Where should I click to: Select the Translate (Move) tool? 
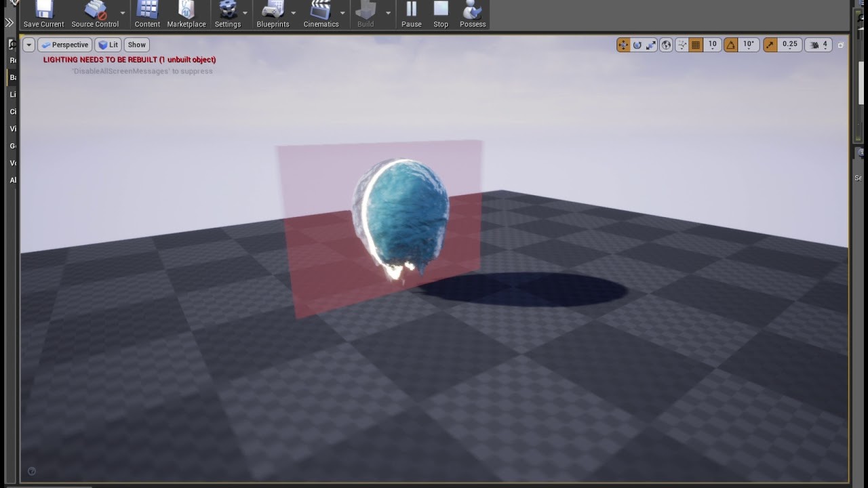[x=623, y=44]
